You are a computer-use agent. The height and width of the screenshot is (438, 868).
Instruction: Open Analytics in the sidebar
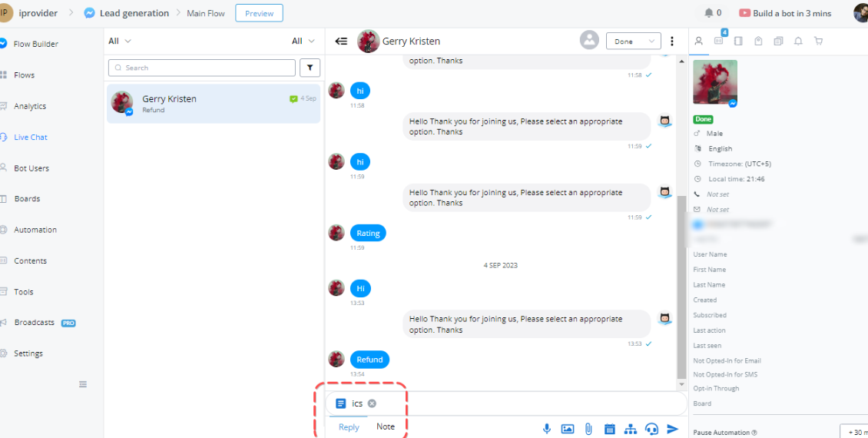(30, 106)
